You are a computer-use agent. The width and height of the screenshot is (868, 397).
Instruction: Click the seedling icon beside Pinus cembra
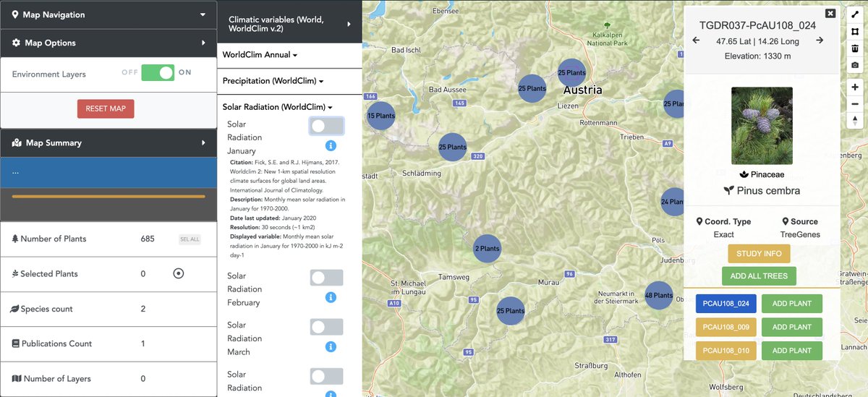pyautogui.click(x=728, y=191)
